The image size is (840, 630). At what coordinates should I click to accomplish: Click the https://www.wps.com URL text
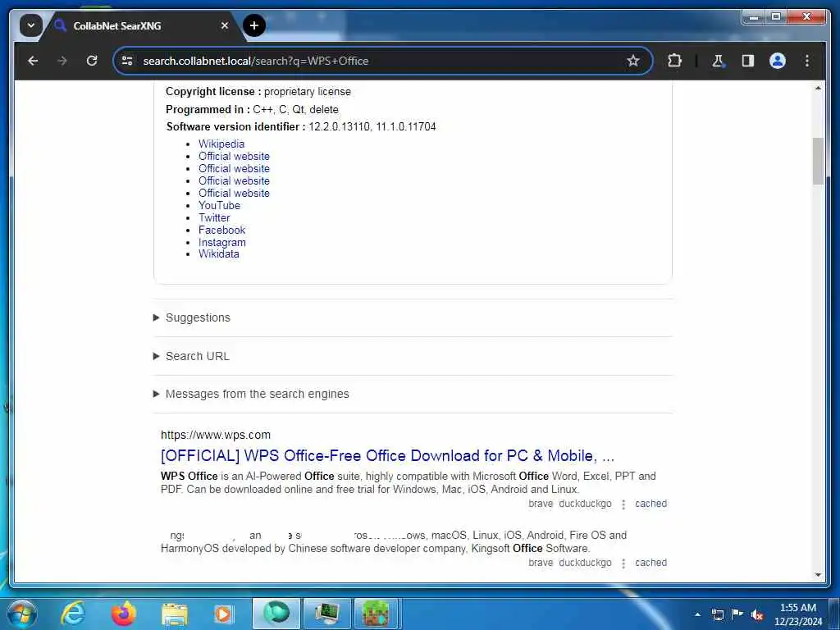(x=216, y=435)
